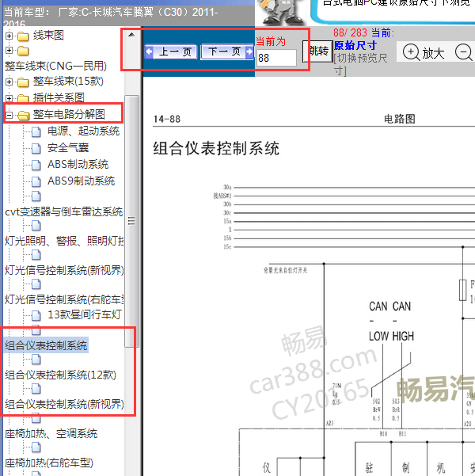Click page icon beside 13款昼间行车灯
The height and width of the screenshot is (476, 475).
tap(36, 316)
